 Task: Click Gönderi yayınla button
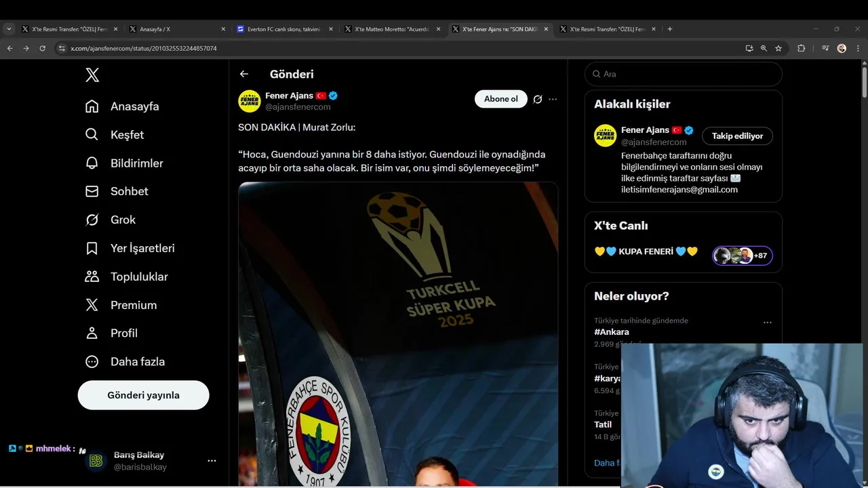tap(143, 395)
